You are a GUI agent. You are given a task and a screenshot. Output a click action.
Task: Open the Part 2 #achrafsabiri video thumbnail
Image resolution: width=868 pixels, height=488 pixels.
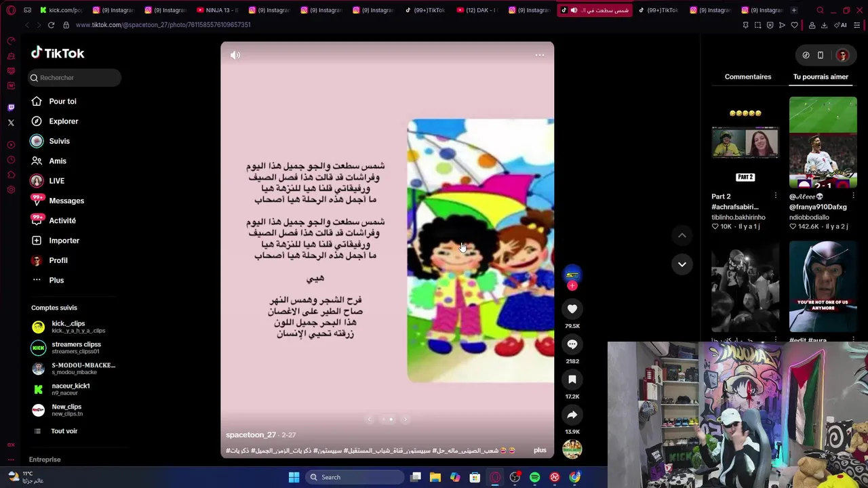pyautogui.click(x=745, y=142)
